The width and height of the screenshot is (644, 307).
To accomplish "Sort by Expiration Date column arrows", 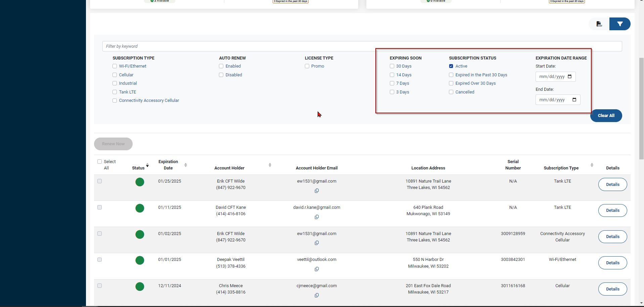I will (186, 165).
